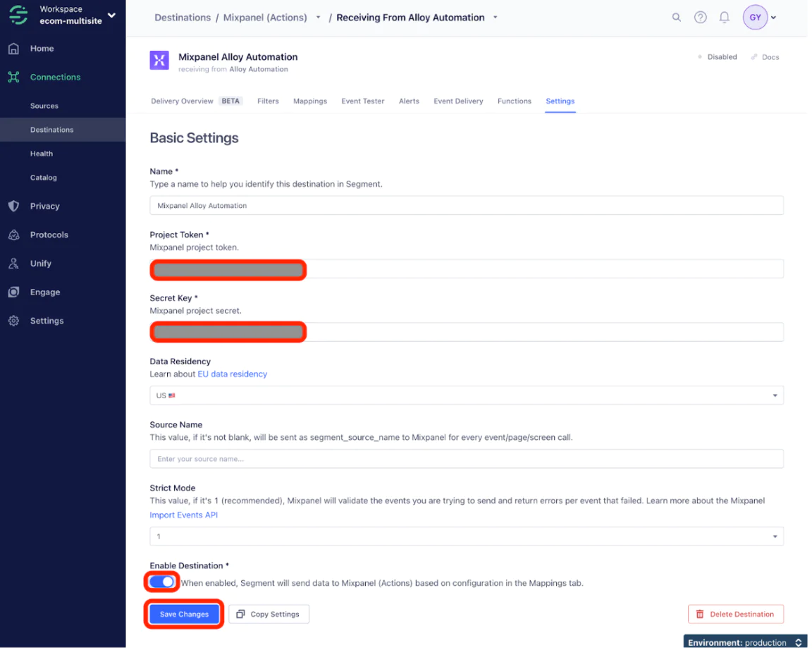The width and height of the screenshot is (812, 652).
Task: Click the Source Name input field
Action: coord(466,459)
